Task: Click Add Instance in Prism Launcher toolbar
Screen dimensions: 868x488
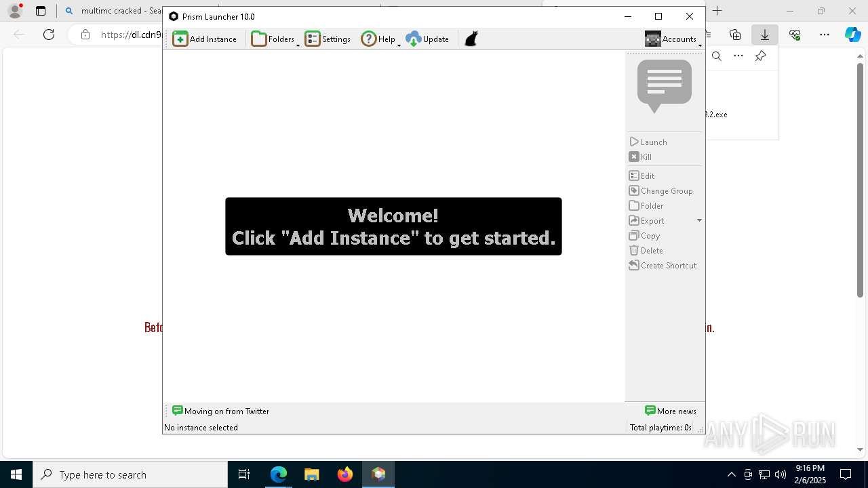Action: coord(205,39)
